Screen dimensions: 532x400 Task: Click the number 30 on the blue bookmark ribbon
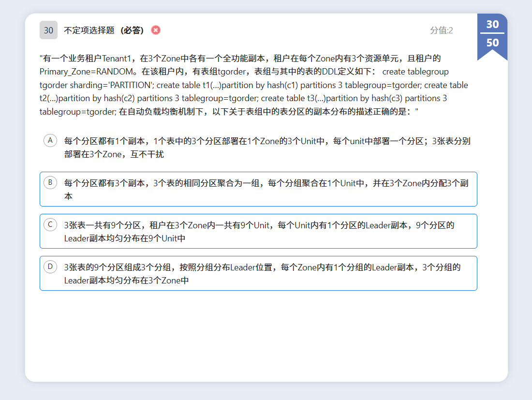492,24
